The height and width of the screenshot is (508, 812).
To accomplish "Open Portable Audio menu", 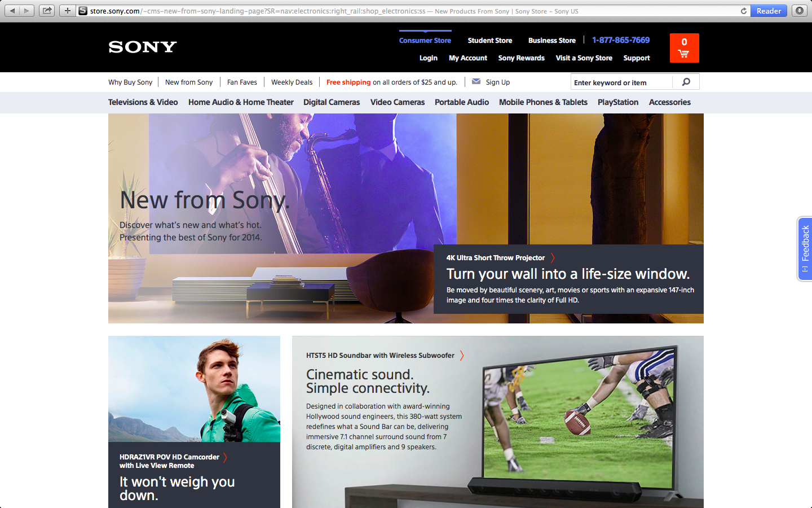I will (462, 102).
